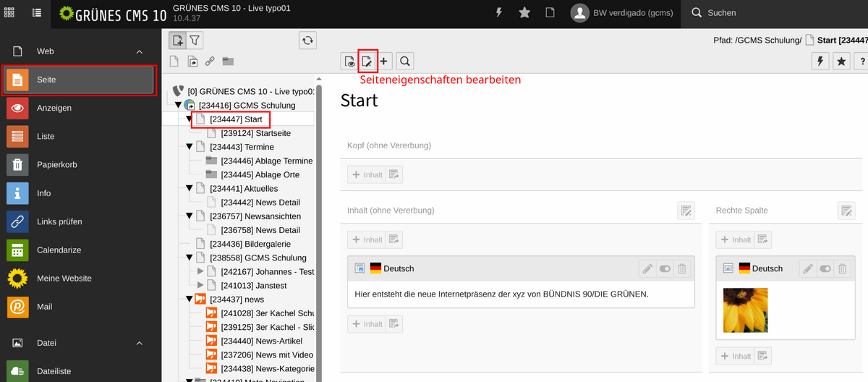
Task: Collapse the [234443] Termine node
Action: click(x=190, y=147)
